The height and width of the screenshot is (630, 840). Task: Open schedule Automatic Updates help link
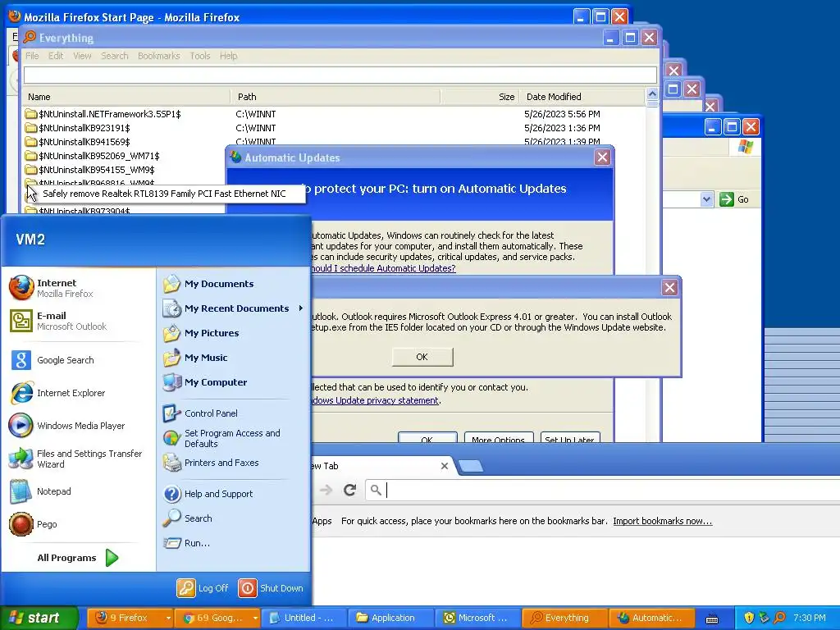pos(383,268)
